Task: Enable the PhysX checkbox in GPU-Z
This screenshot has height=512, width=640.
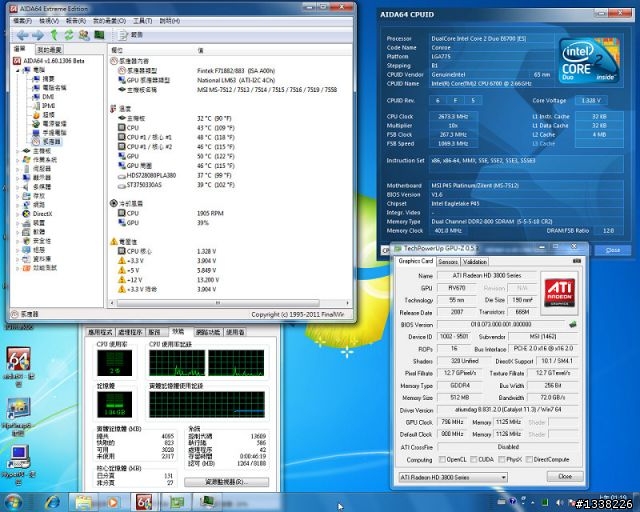Action: point(502,460)
